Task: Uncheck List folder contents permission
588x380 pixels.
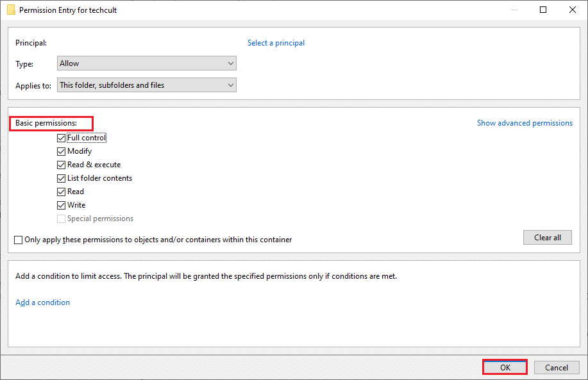Action: click(61, 178)
